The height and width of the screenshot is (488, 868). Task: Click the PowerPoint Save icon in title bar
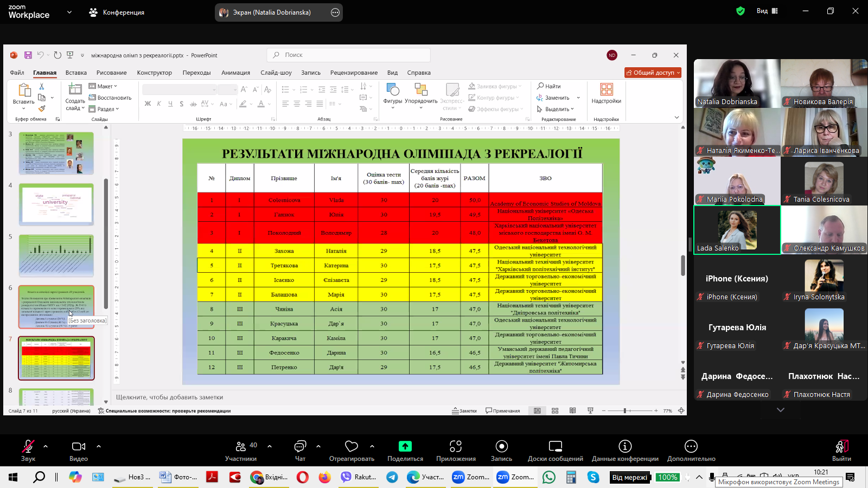(x=28, y=55)
